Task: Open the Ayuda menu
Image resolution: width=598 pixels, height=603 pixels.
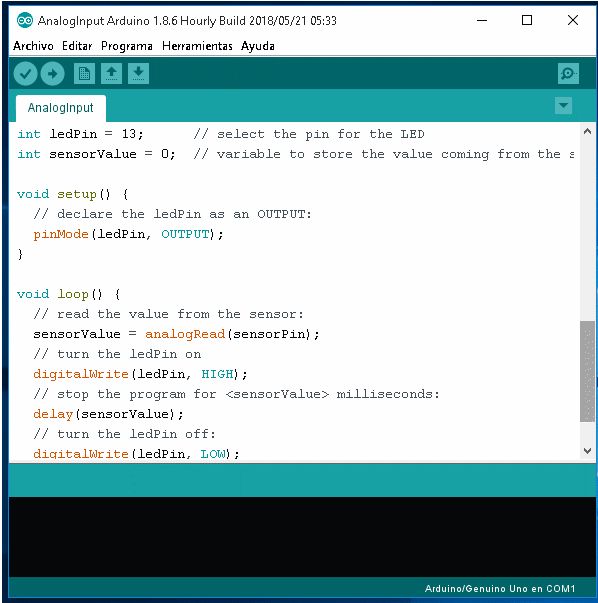Action: [258, 46]
